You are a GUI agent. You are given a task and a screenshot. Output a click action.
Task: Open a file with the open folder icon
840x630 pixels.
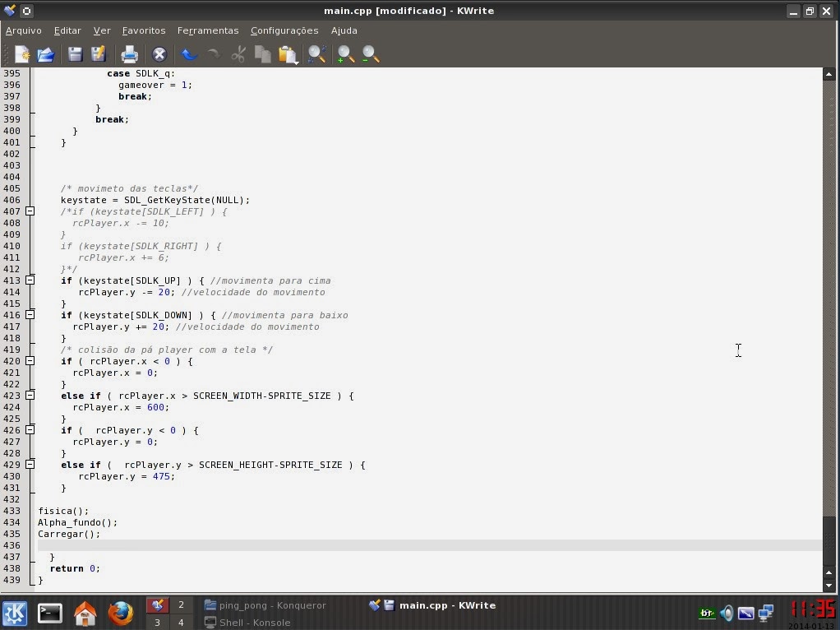[45, 53]
